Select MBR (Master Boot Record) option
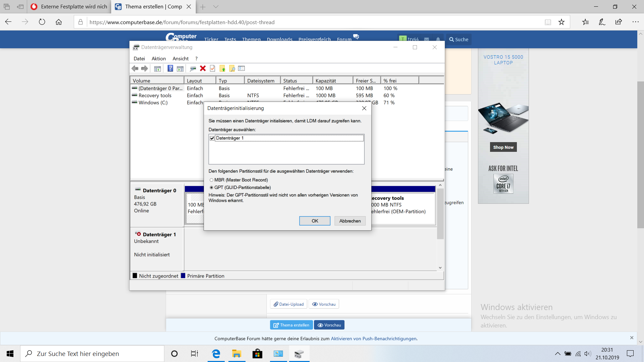 [x=211, y=180]
